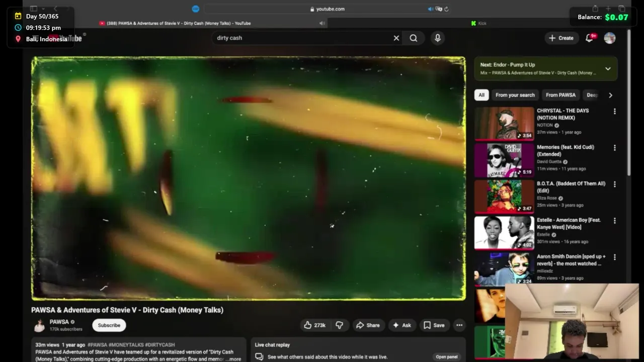Viewport: 644px width, 362px height.
Task: Like the video with thumbs-up 273k
Action: click(x=314, y=325)
